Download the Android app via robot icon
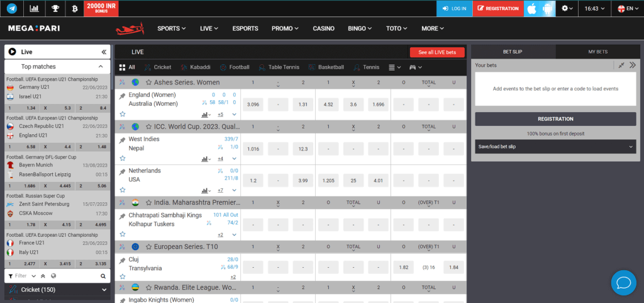Screen dimensions: 644x303 coord(547,8)
